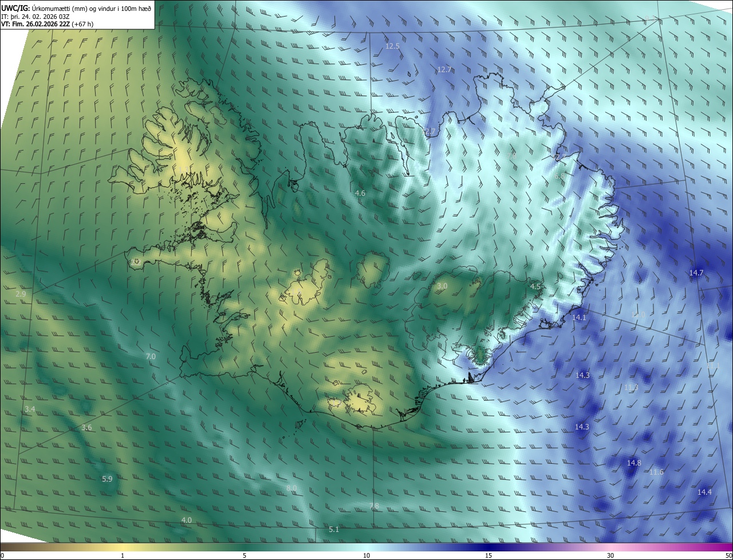The width and height of the screenshot is (733, 560).
Task: Click the 11.3 precipitation value
Action: 631,388
